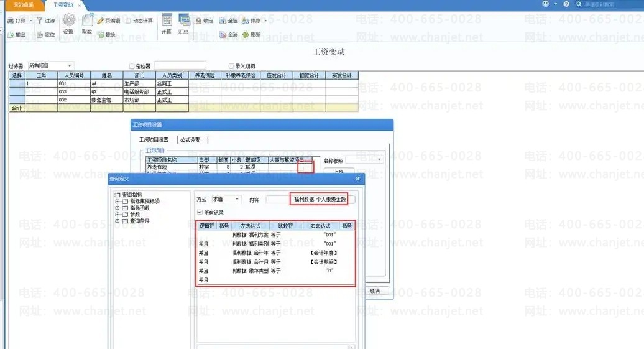Image resolution: width=644 pixels, height=349 pixels.
Task: Switch to the 公式设置 tab
Action: (190, 140)
